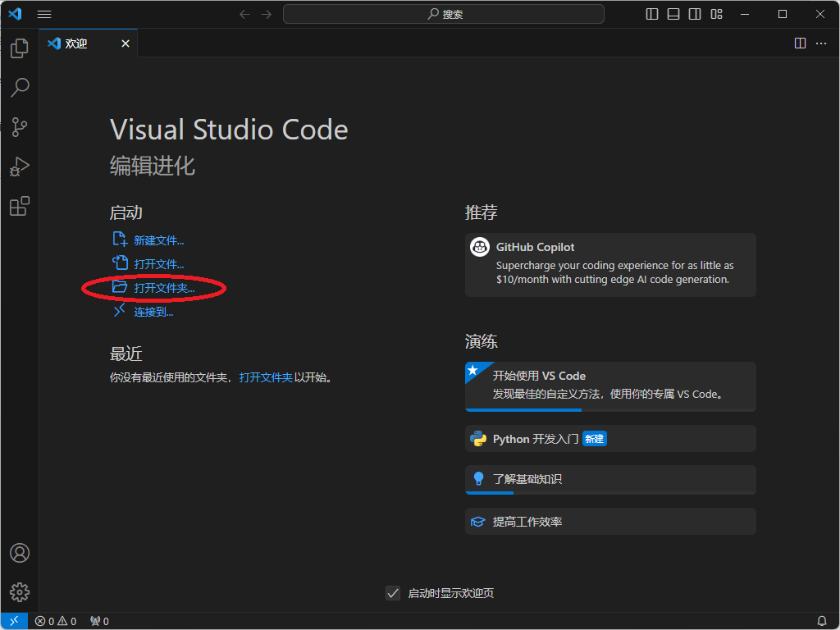
Task: Go forward with the right arrow
Action: (267, 15)
